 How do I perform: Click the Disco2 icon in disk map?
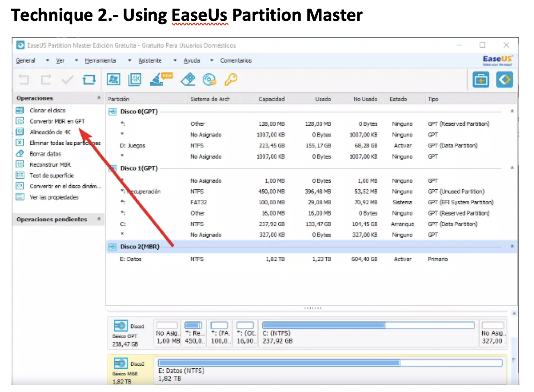[120, 363]
